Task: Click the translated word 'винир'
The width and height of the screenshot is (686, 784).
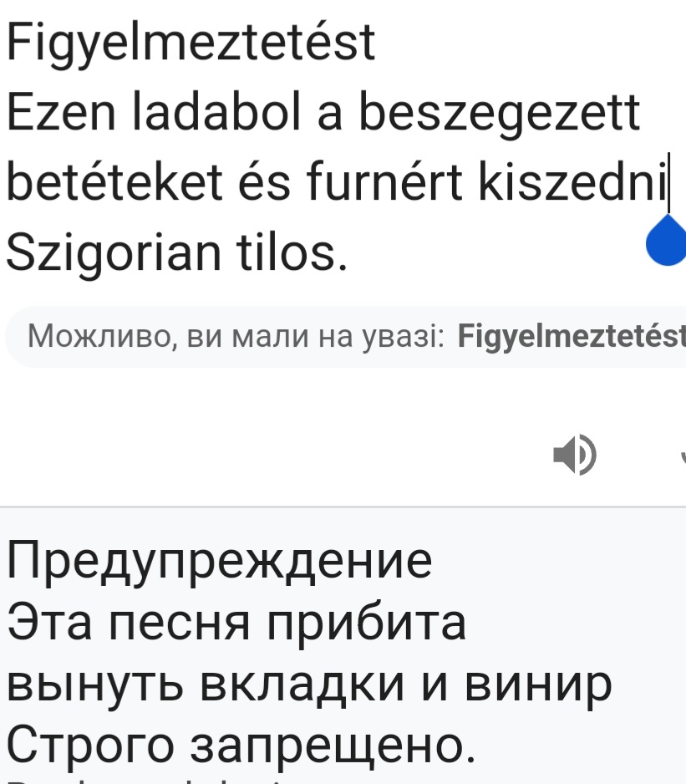Action: [538, 685]
